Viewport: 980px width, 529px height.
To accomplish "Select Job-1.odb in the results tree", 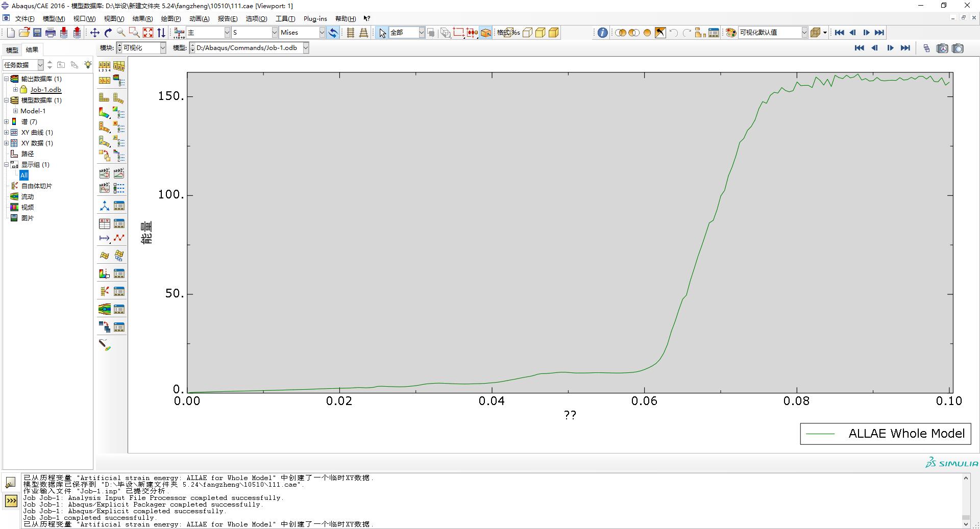I will pos(45,90).
